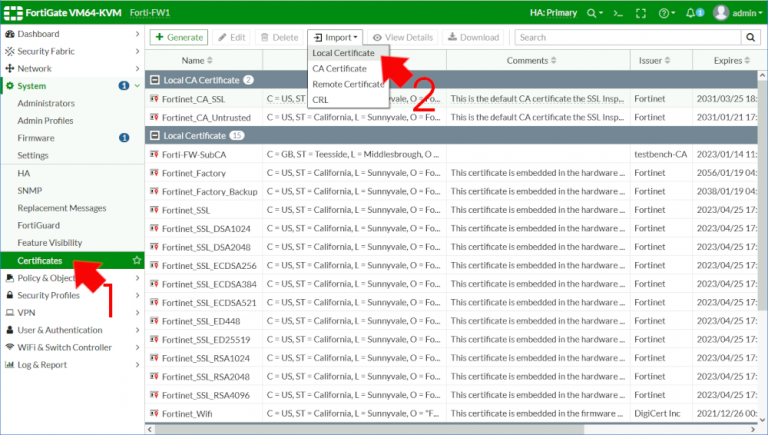Screen dimensions: 768x435
Task: Click the Generate button
Action: [179, 37]
